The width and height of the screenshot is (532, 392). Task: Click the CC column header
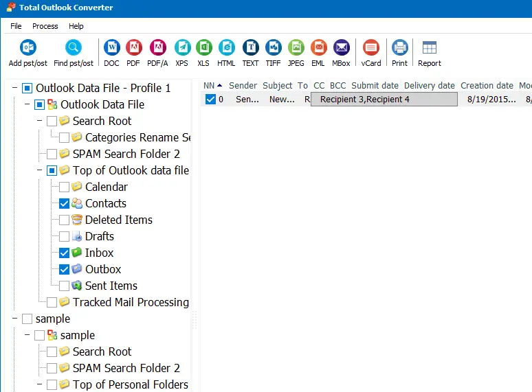[x=319, y=86]
